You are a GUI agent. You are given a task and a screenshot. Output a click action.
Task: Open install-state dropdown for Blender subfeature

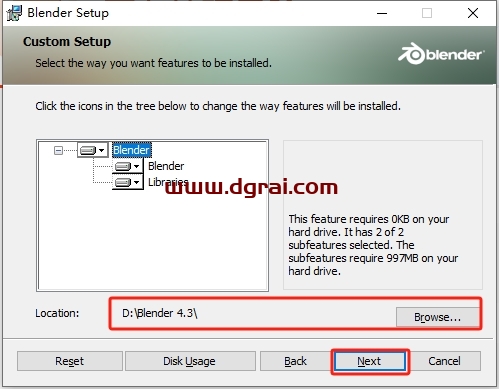(127, 166)
